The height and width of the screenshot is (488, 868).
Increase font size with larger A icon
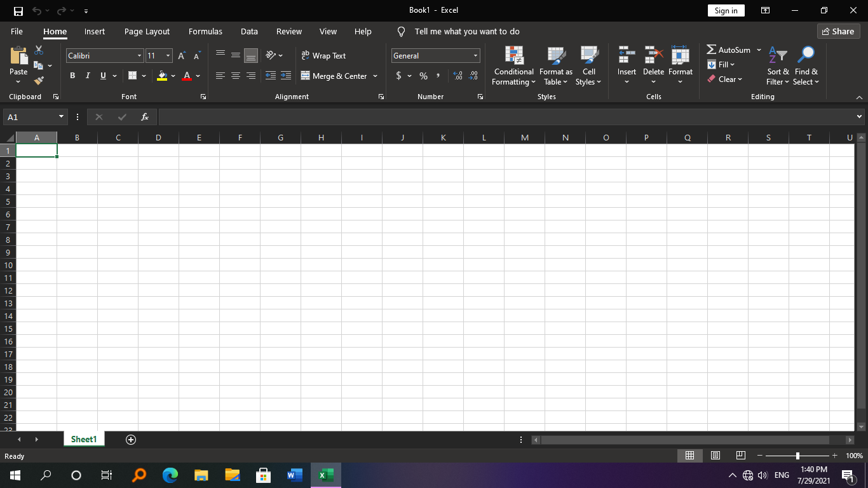coord(182,56)
